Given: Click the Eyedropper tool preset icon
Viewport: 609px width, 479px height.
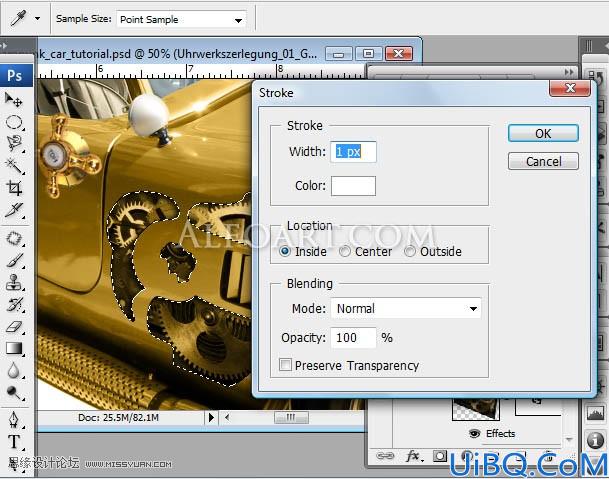Looking at the screenshot, I should [18, 18].
